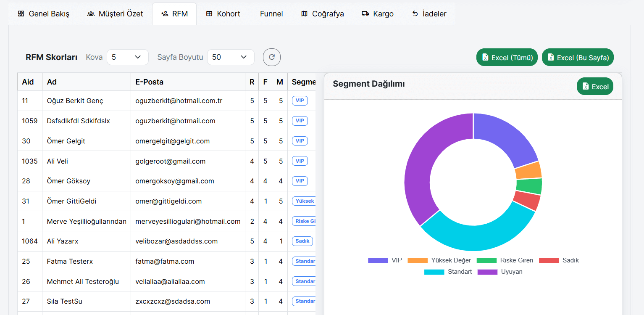Select email golgeroot@gmail.com

pyautogui.click(x=171, y=161)
